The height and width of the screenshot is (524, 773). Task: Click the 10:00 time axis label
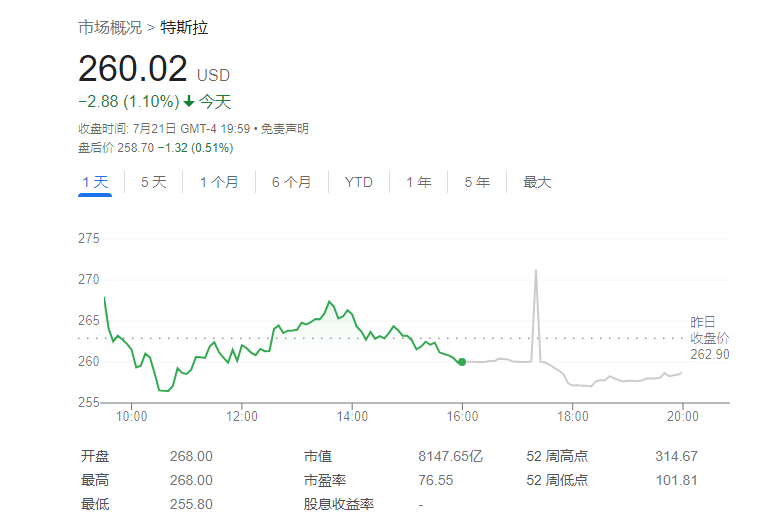pos(132,417)
